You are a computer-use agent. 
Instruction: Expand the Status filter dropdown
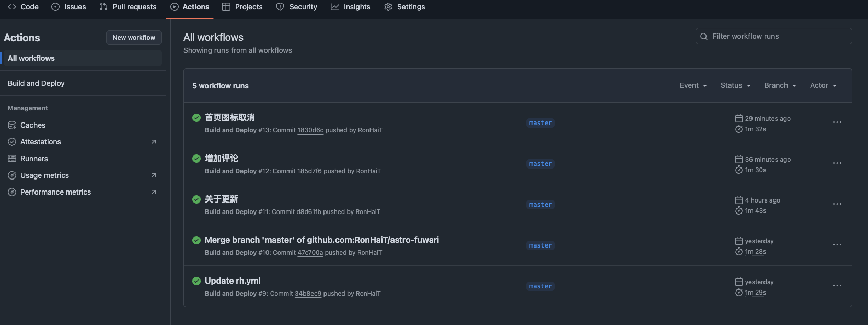pyautogui.click(x=735, y=85)
